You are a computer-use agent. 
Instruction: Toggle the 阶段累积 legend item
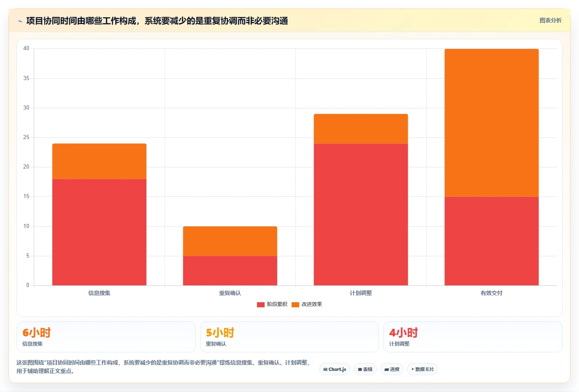pyautogui.click(x=272, y=304)
